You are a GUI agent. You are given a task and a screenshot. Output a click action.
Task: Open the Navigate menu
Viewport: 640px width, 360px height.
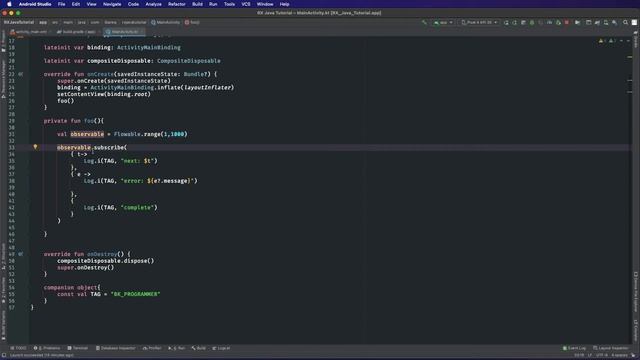[112, 4]
